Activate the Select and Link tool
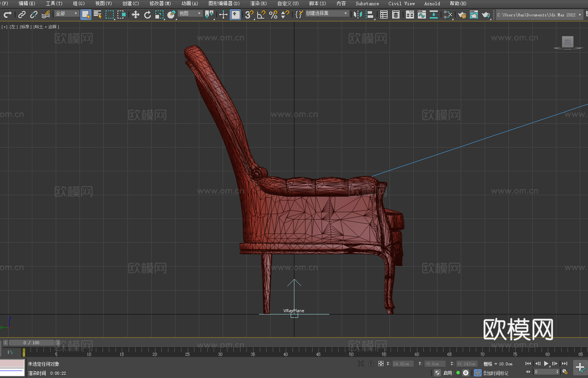Screen dimensions: 588x378 coord(22,14)
